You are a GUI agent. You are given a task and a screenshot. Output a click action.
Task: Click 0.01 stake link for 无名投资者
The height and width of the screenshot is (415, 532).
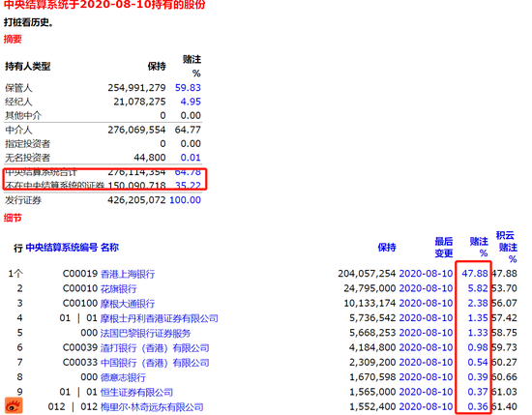coord(191,158)
